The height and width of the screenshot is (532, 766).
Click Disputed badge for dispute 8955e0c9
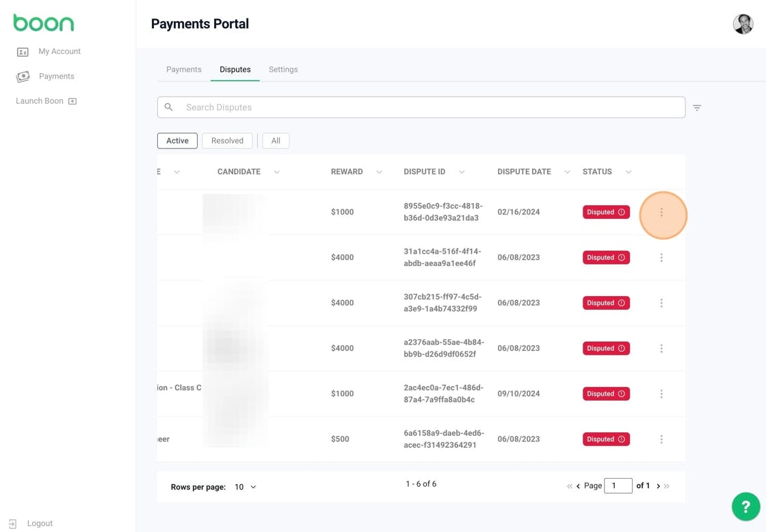(606, 212)
